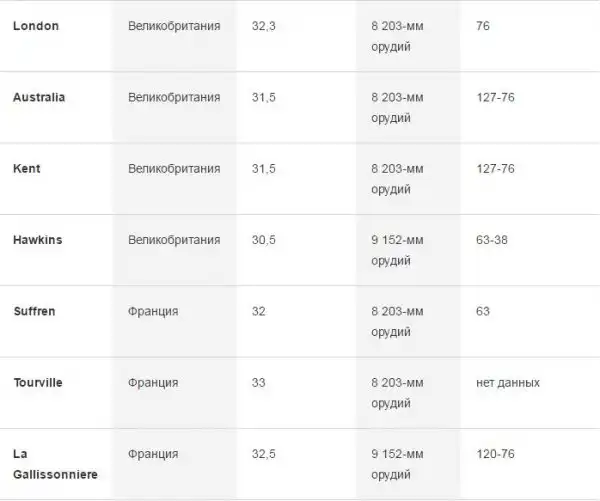Click Великобритания in the London row
The image size is (600, 501).
[174, 25]
